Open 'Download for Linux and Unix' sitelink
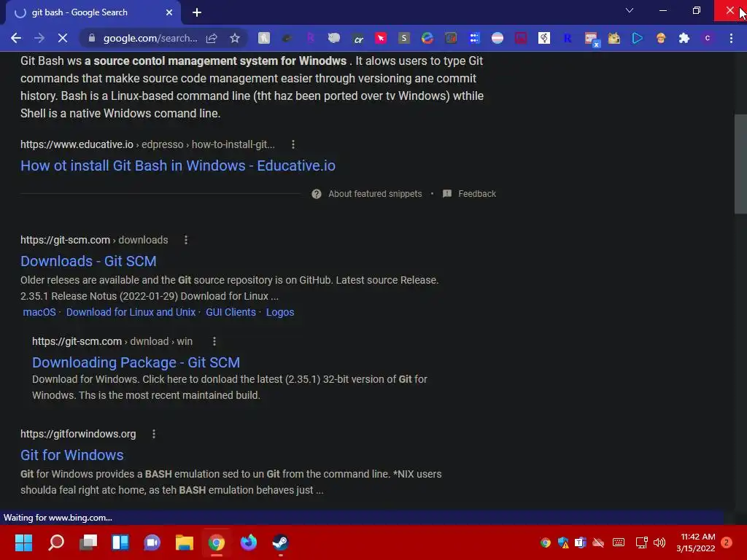 131,312
